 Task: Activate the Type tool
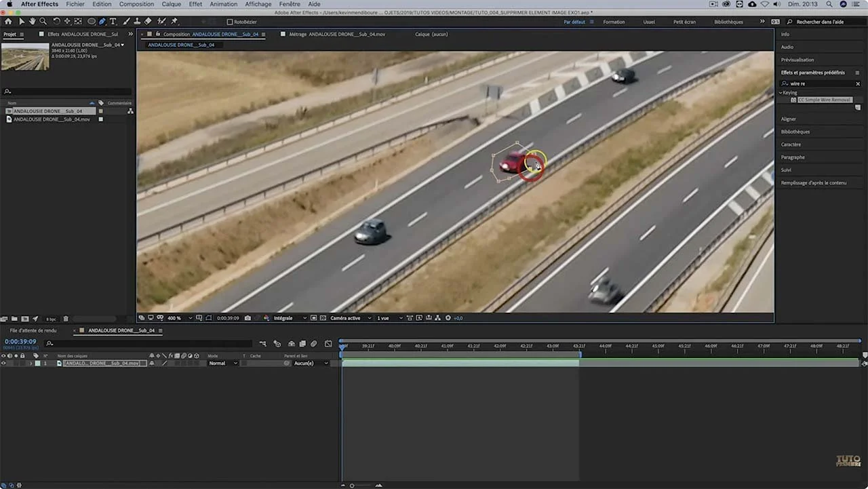tap(113, 21)
